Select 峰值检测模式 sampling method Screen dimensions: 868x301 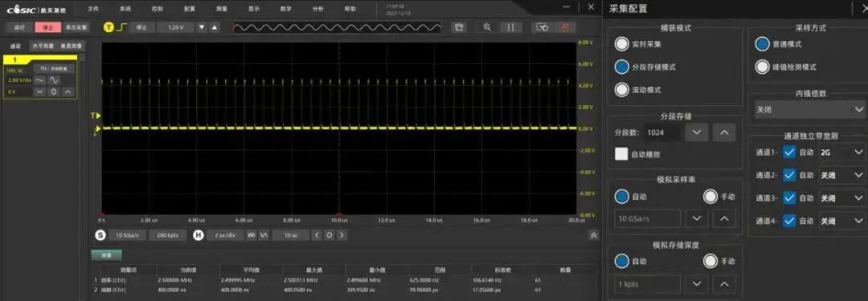[762, 67]
